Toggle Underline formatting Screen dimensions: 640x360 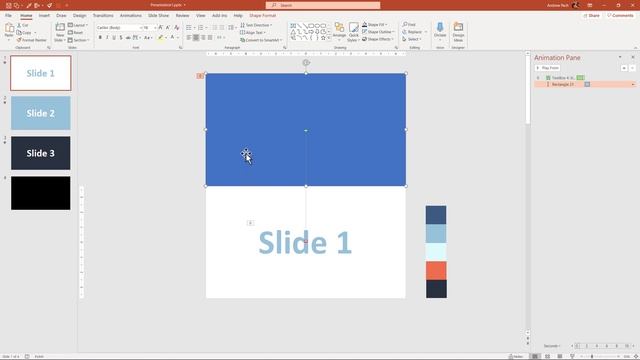pyautogui.click(x=114, y=38)
